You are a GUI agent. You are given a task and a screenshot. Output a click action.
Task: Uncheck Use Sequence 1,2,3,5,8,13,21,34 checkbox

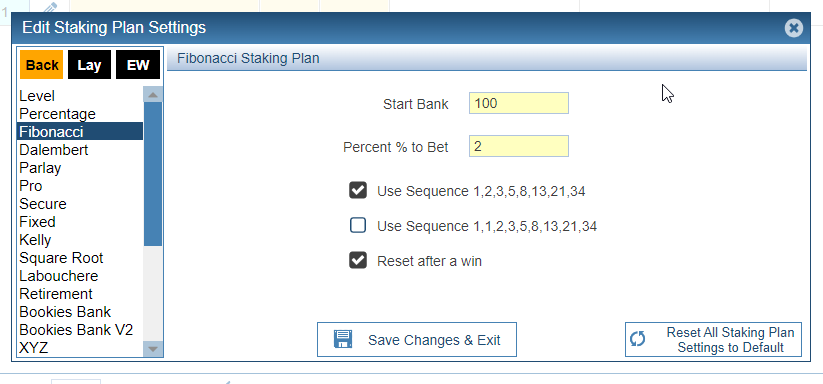(358, 190)
